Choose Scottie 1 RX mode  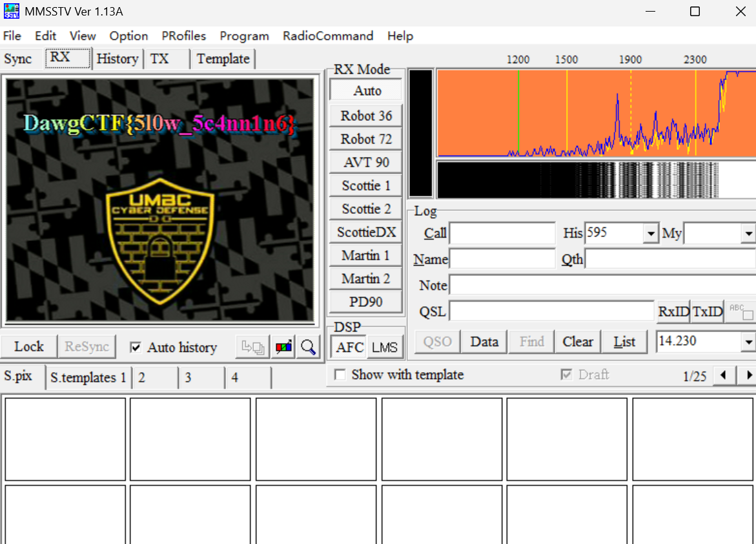(x=366, y=185)
